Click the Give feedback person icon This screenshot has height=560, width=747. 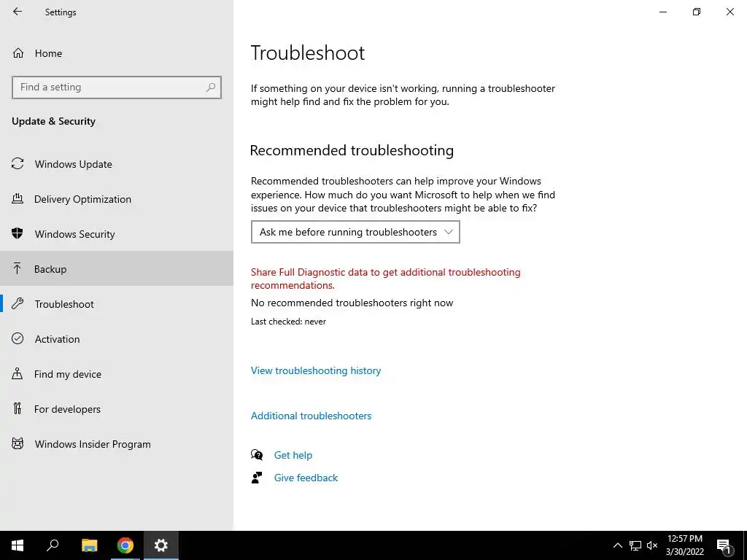257,478
